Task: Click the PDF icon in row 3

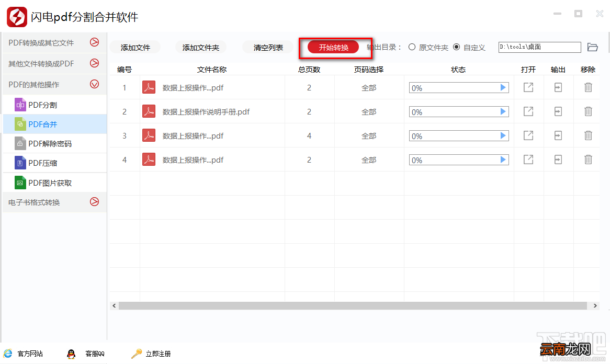Action: point(149,136)
